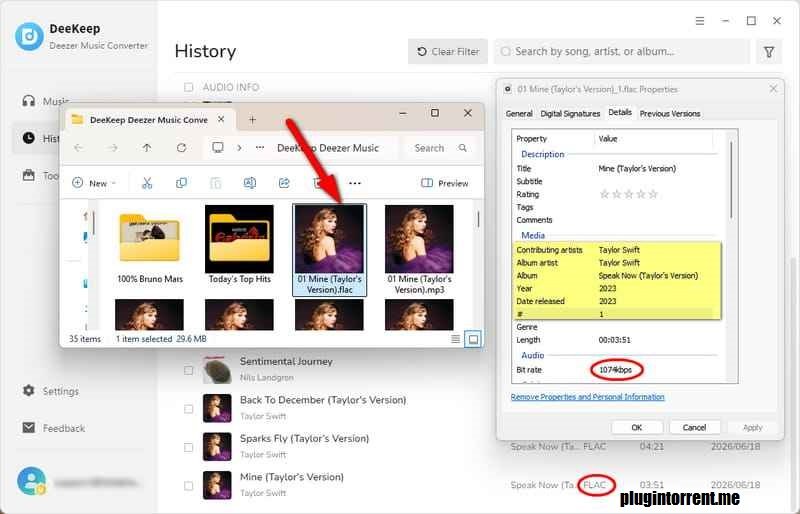800x514 pixels.
Task: Open a new File Explorer tab
Action: pos(252,119)
